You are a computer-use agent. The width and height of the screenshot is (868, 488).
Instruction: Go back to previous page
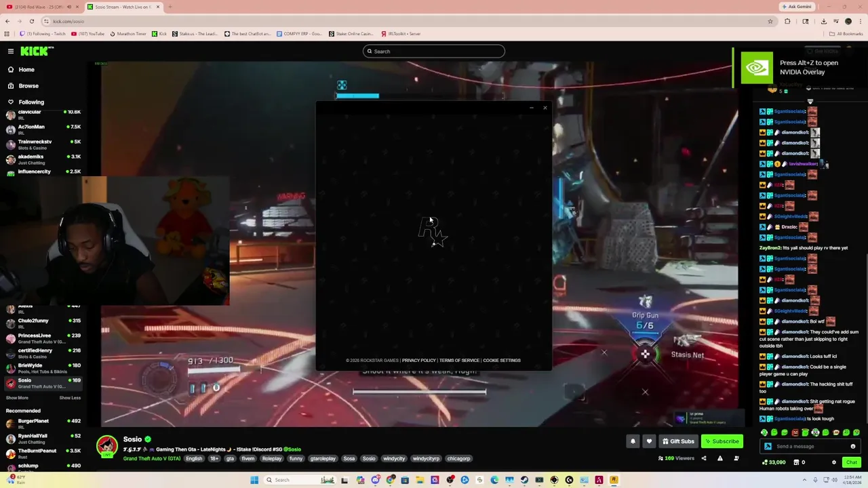tap(7, 21)
